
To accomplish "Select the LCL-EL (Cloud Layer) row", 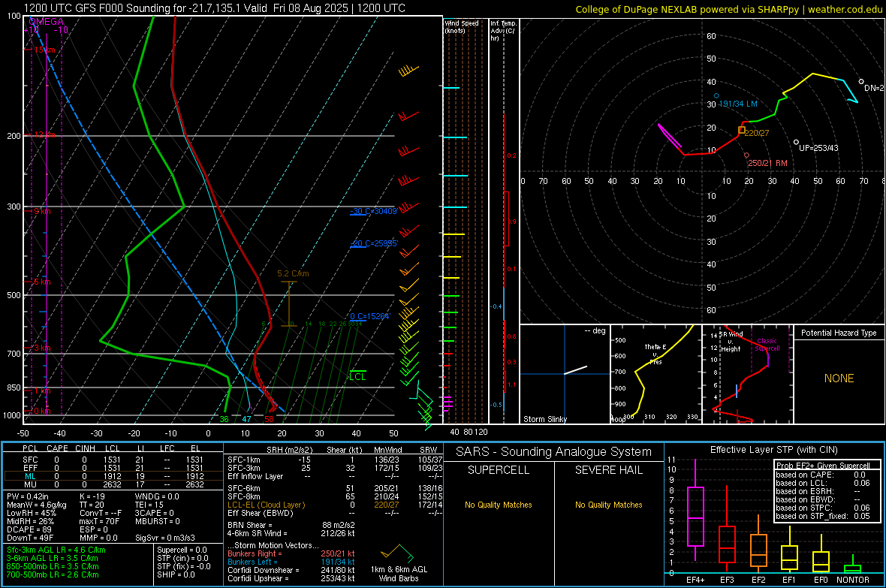I will pyautogui.click(x=335, y=505).
